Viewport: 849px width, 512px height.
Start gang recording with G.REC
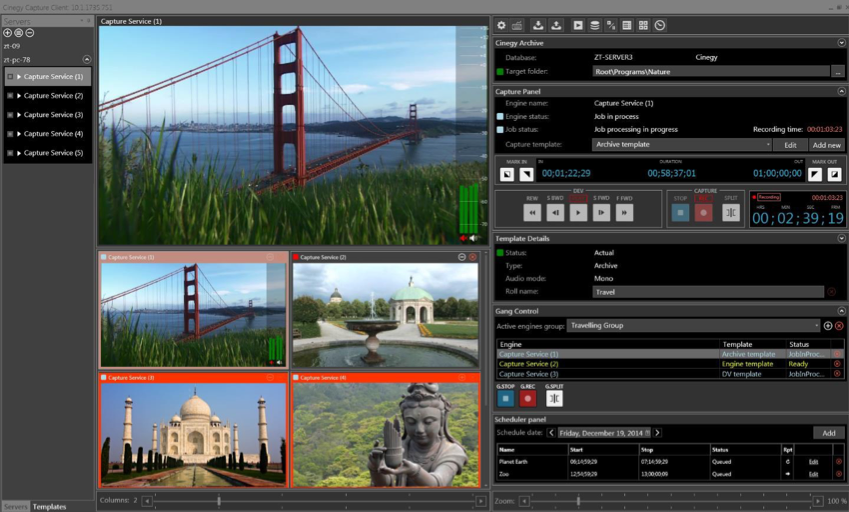point(528,398)
